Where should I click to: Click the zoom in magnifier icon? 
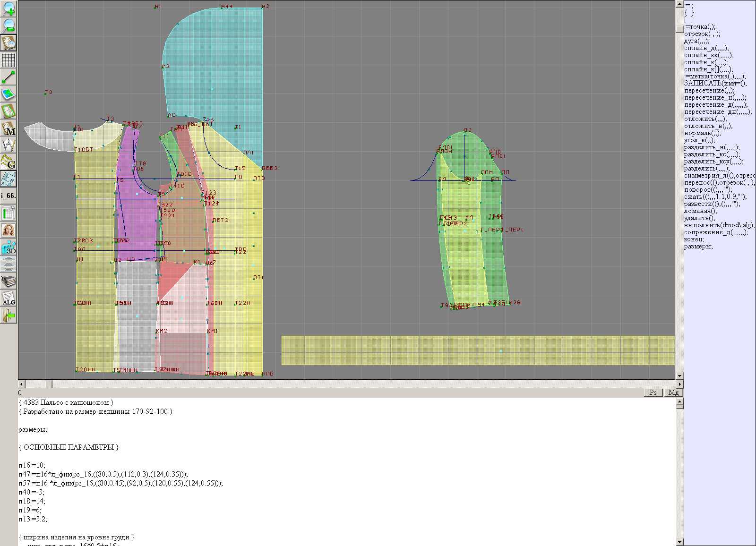tap(9, 9)
